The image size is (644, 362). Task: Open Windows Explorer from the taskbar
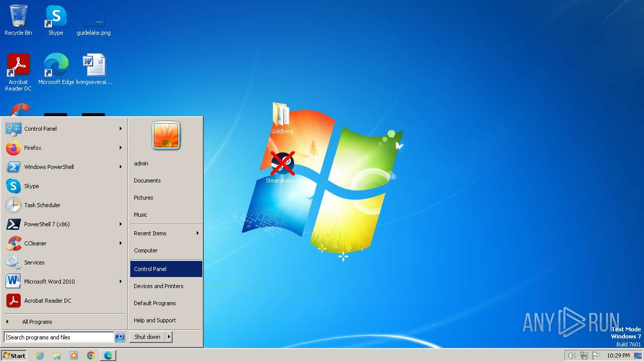click(57, 355)
